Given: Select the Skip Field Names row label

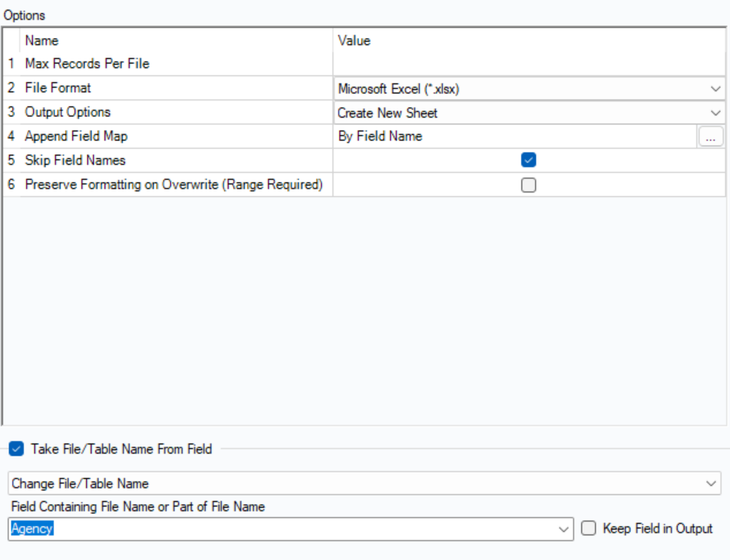Looking at the screenshot, I should tap(75, 160).
